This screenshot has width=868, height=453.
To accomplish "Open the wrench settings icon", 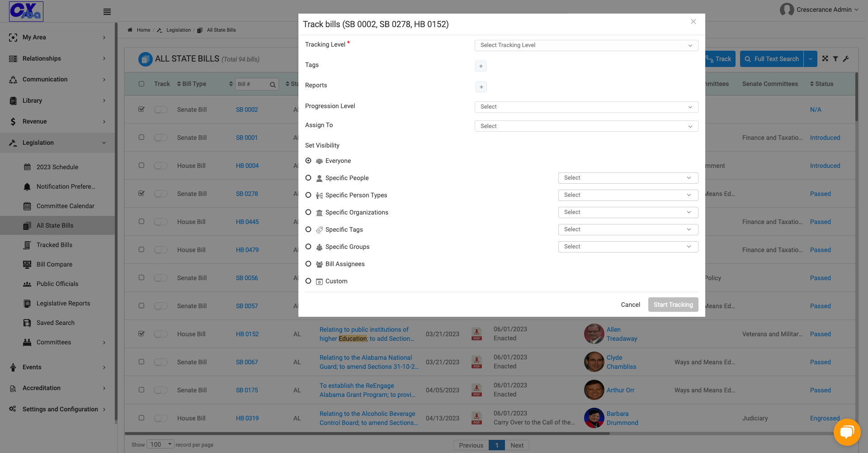I will (846, 59).
